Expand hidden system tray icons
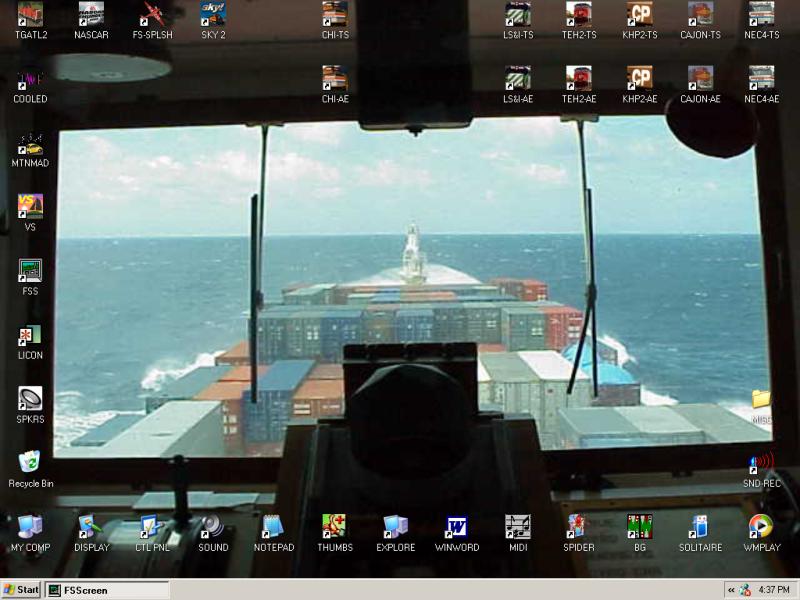The width and height of the screenshot is (800, 600). pos(731,590)
